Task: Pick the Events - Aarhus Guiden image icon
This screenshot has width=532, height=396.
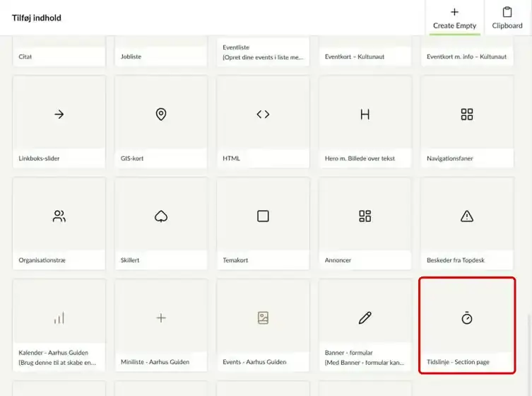Action: [x=263, y=318]
